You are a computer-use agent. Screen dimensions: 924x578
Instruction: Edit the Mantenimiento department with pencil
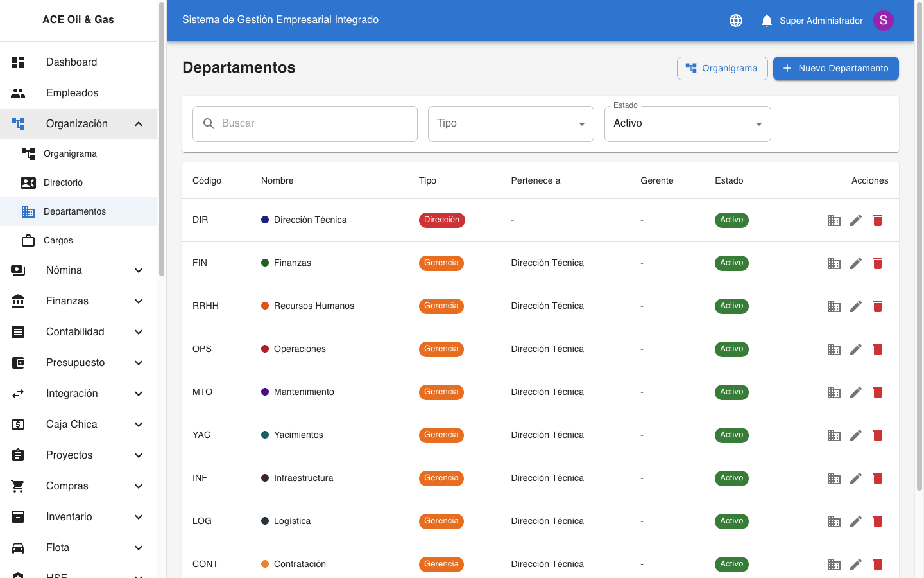pos(856,392)
